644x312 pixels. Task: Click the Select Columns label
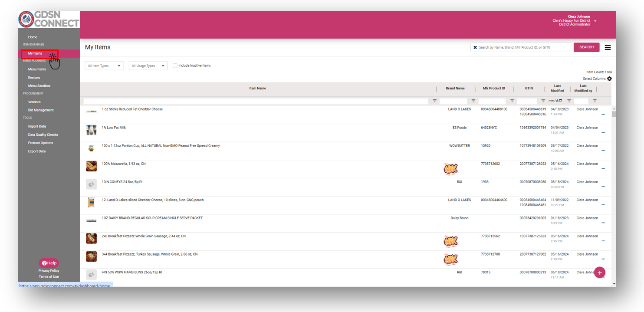594,79
